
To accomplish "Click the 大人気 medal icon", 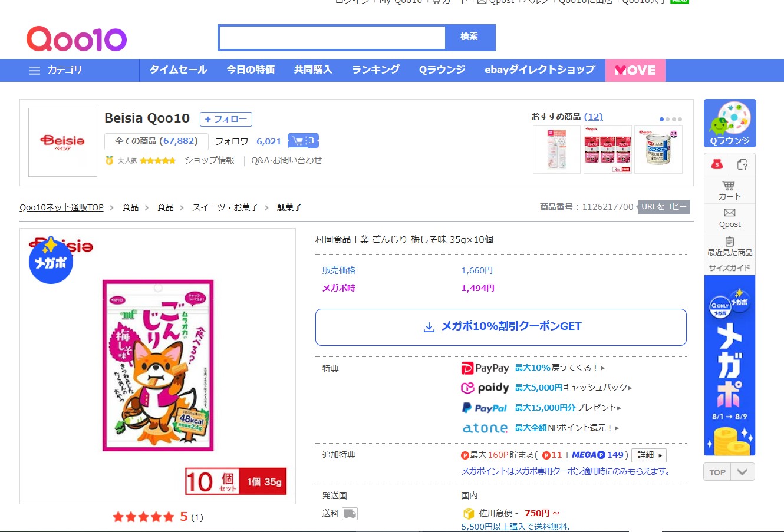I will coord(109,160).
